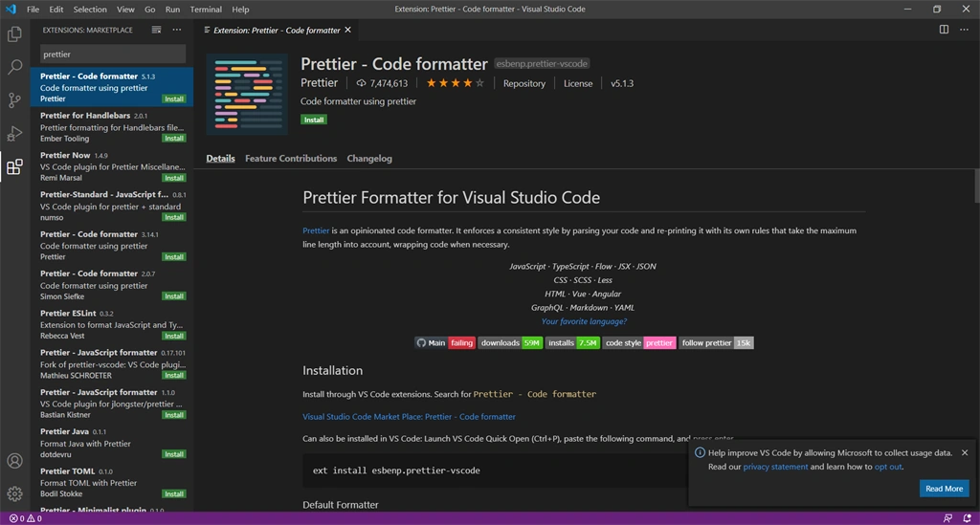980x525 pixels.
Task: Click the Prettier extension logo image
Action: (x=247, y=95)
